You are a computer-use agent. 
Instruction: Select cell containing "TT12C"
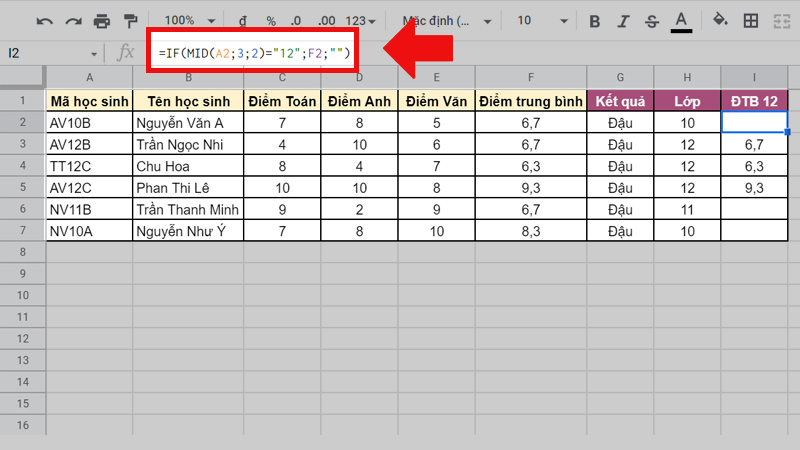(89, 166)
